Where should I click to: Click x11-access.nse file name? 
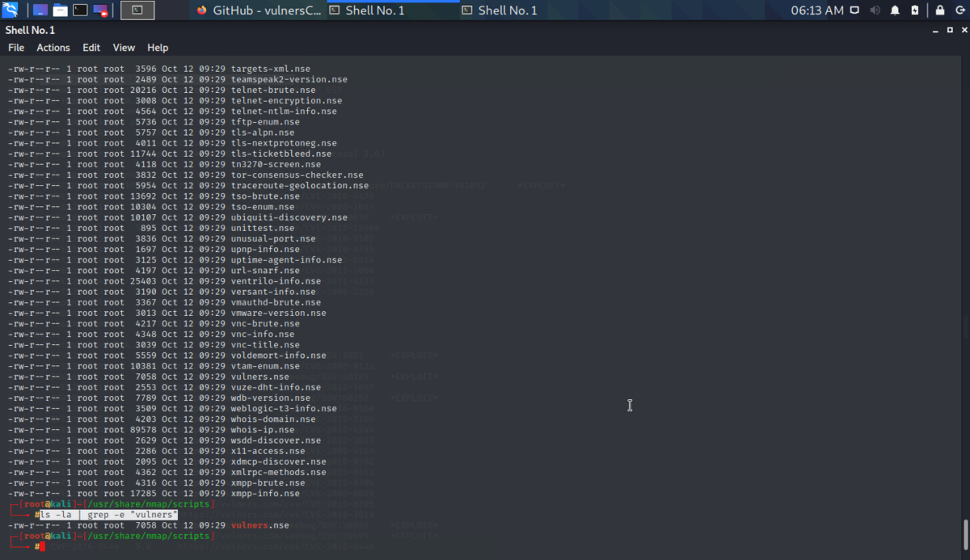[268, 451]
